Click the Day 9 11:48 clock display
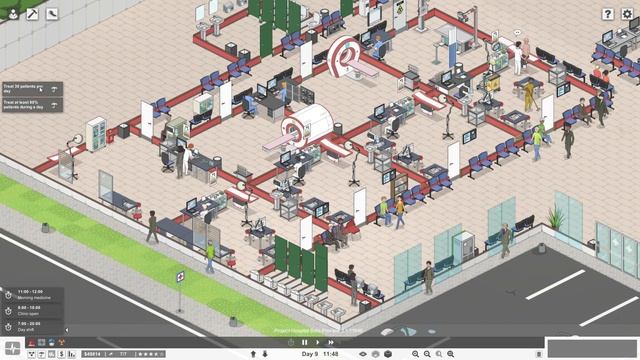 (320, 354)
